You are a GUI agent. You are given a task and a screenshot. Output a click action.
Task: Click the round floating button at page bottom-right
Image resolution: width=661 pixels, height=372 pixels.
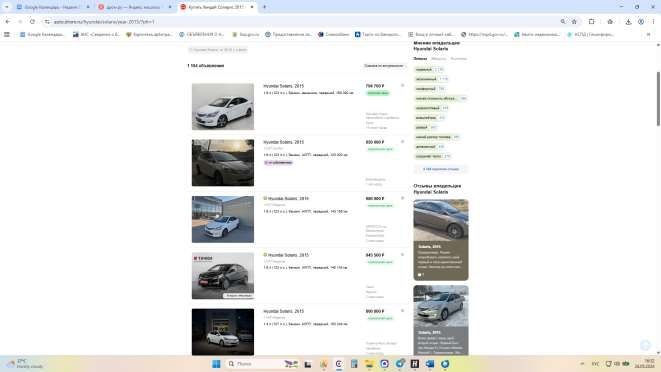coord(645,345)
